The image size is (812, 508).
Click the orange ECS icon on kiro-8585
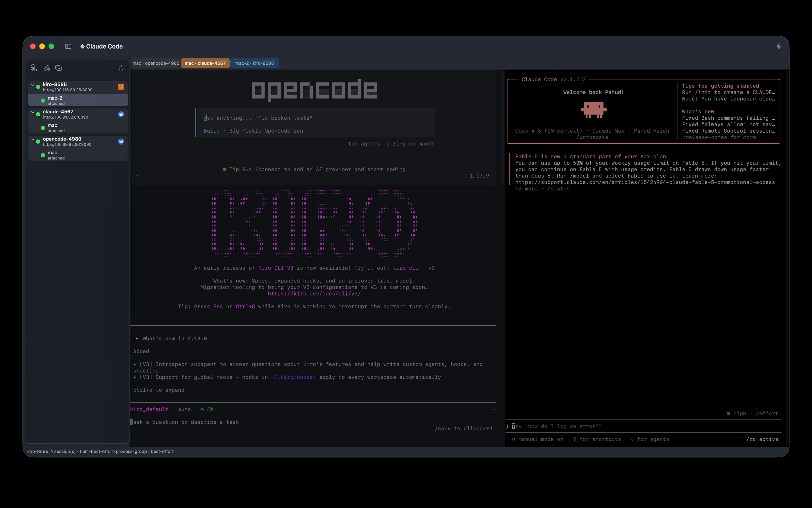tap(121, 87)
